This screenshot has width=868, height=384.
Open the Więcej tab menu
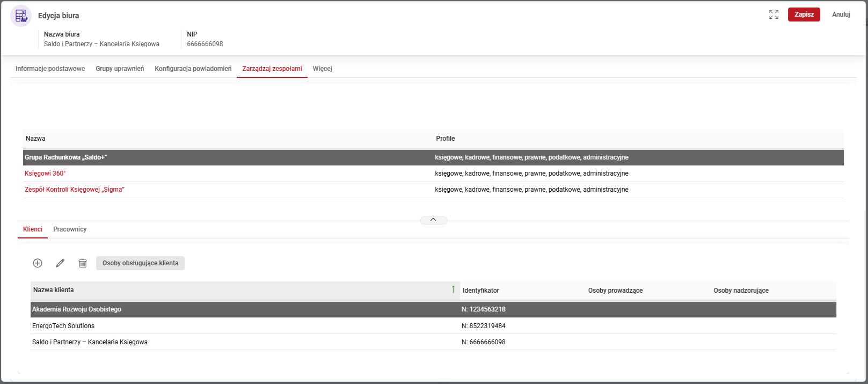point(322,69)
